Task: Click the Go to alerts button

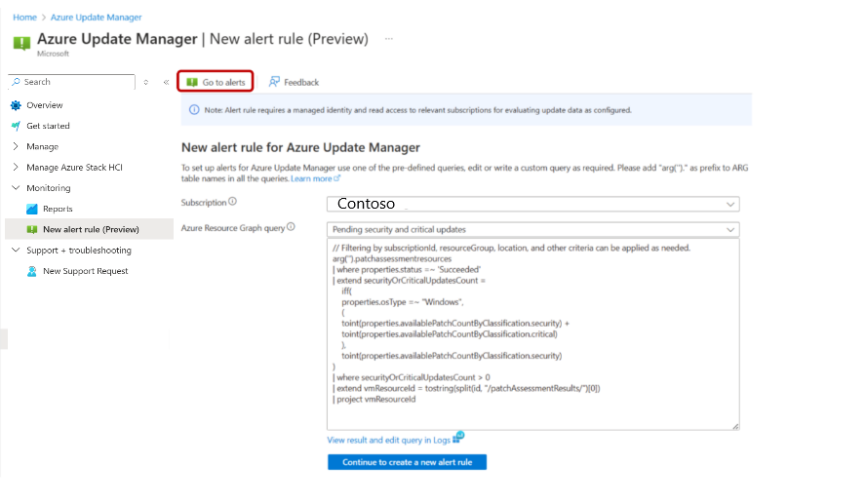Action: pos(216,82)
